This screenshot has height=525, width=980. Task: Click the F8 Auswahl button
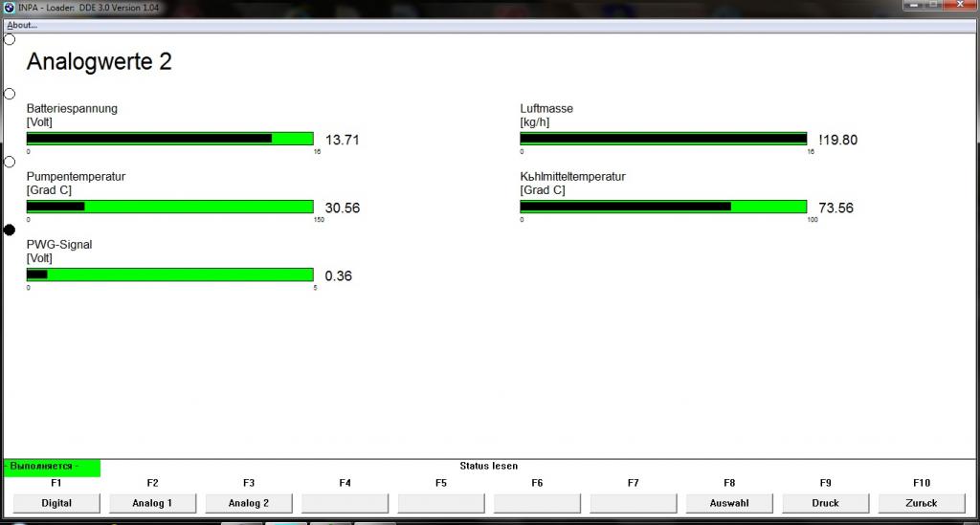click(x=729, y=503)
